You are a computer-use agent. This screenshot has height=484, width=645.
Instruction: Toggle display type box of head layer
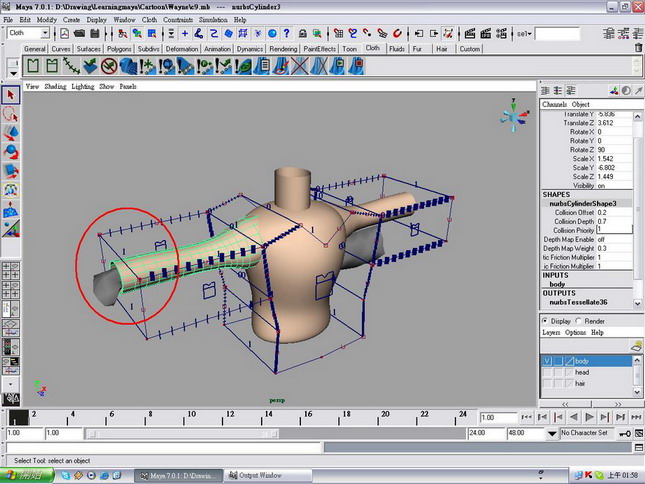[558, 373]
